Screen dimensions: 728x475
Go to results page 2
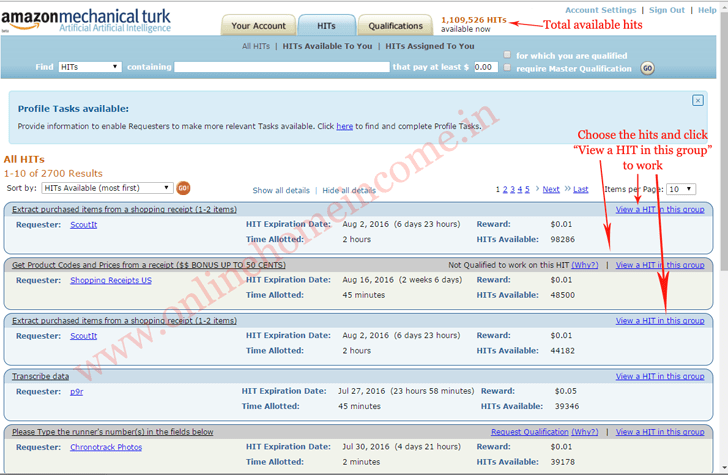point(505,189)
